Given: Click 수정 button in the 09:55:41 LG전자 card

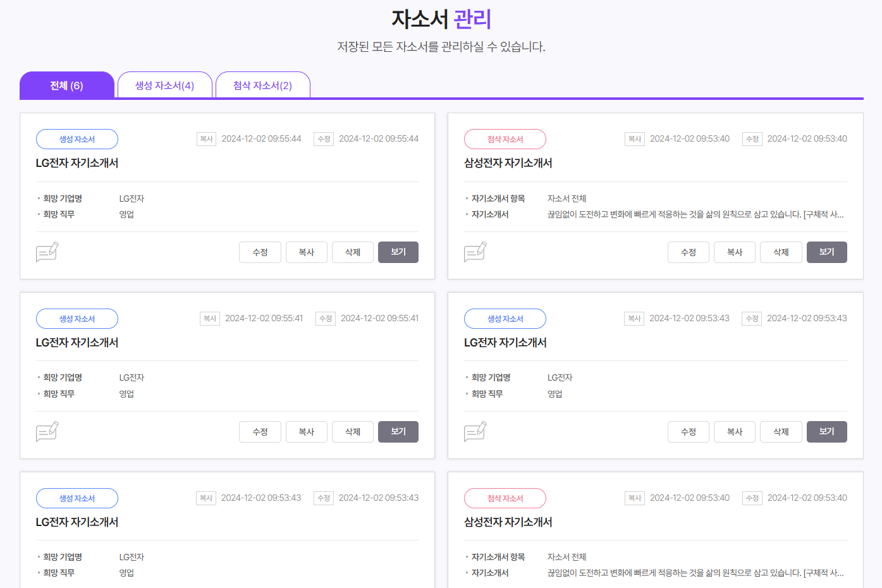Looking at the screenshot, I should (x=260, y=432).
